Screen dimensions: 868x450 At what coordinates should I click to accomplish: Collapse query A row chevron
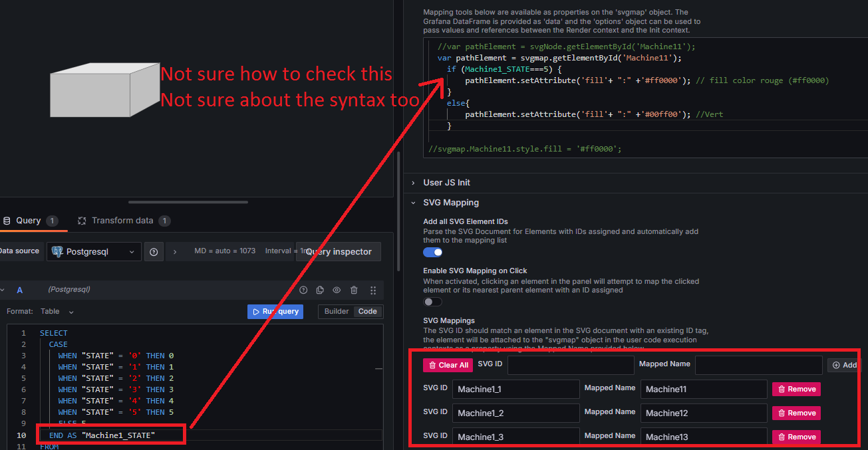(x=1, y=290)
